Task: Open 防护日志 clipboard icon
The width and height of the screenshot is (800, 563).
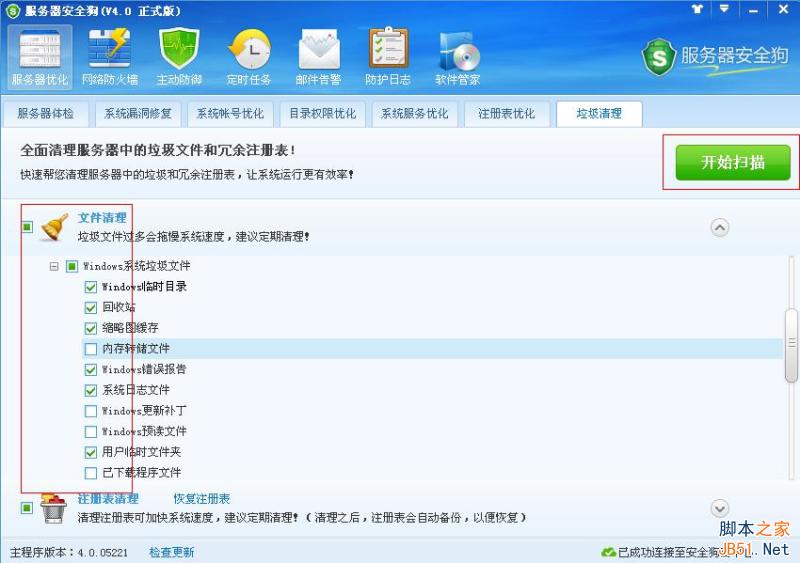Action: click(388, 56)
